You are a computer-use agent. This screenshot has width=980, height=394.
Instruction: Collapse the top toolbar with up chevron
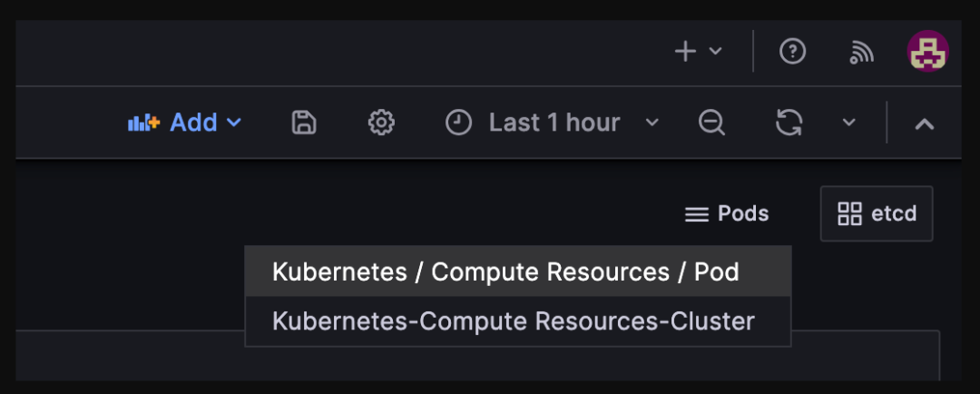click(924, 123)
